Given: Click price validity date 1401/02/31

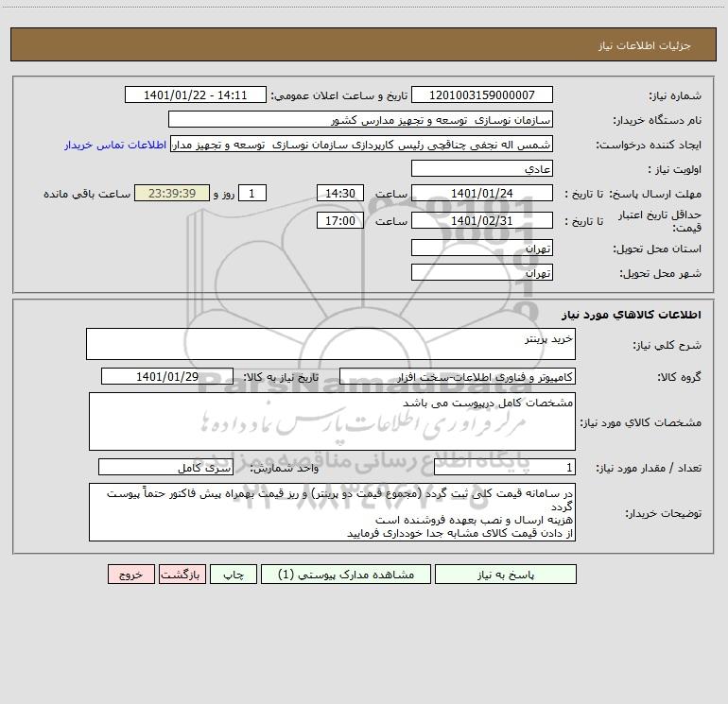Looking at the screenshot, I should pos(482,220).
